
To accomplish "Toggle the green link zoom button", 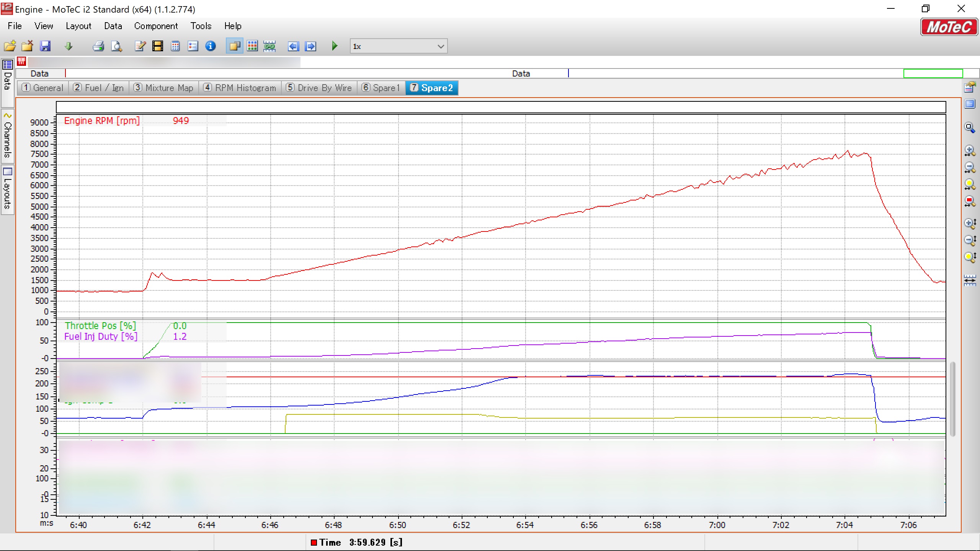I will point(269,46).
